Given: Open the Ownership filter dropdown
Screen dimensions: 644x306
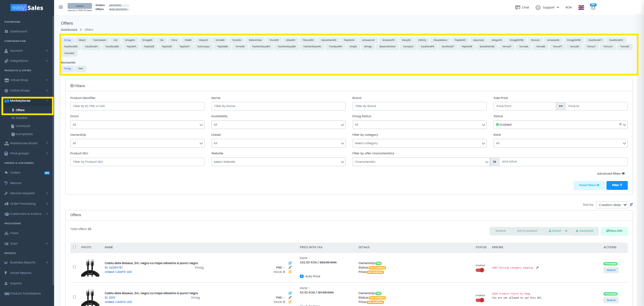Looking at the screenshot, I should 137,143.
